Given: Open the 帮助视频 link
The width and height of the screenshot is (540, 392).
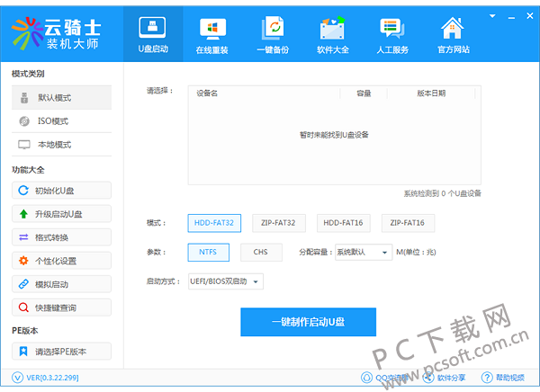Looking at the screenshot, I should 510,378.
